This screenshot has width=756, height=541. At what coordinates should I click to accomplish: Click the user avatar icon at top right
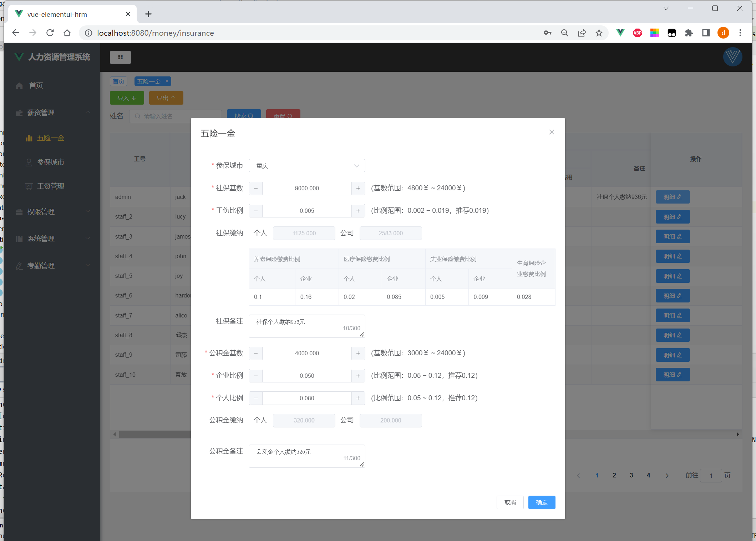[x=732, y=57]
